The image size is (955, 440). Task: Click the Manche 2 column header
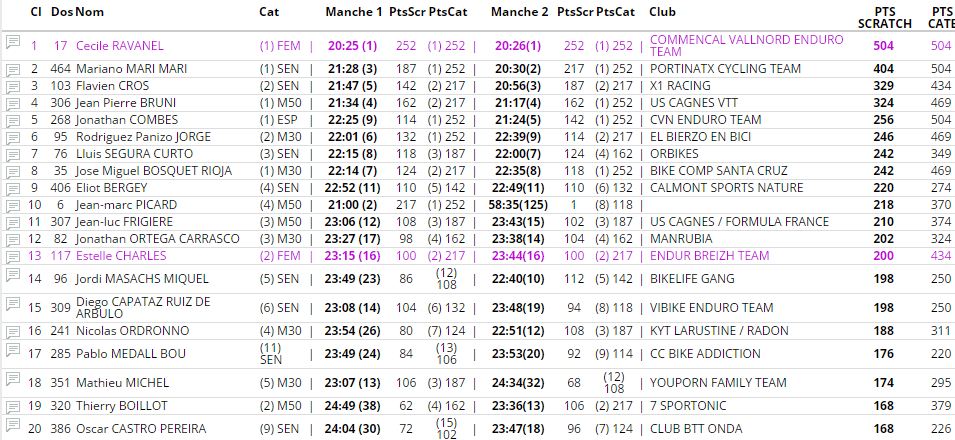[519, 12]
